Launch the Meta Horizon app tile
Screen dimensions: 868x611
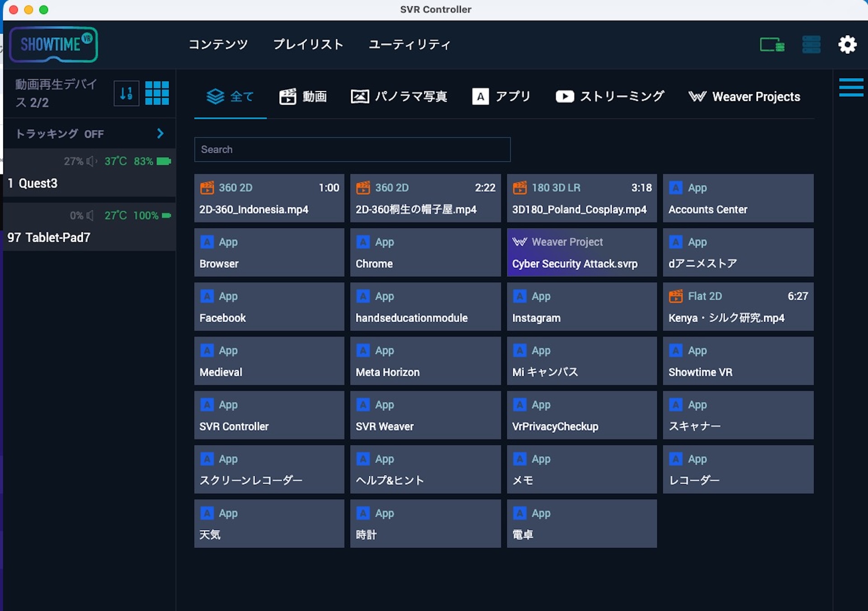(425, 361)
